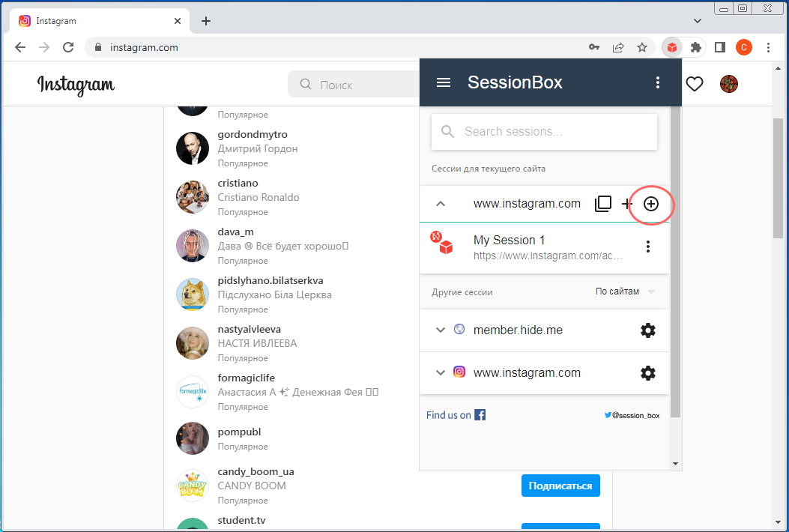Image resolution: width=789 pixels, height=532 pixels.
Task: Open the @session_box Twitter link
Action: 632,416
